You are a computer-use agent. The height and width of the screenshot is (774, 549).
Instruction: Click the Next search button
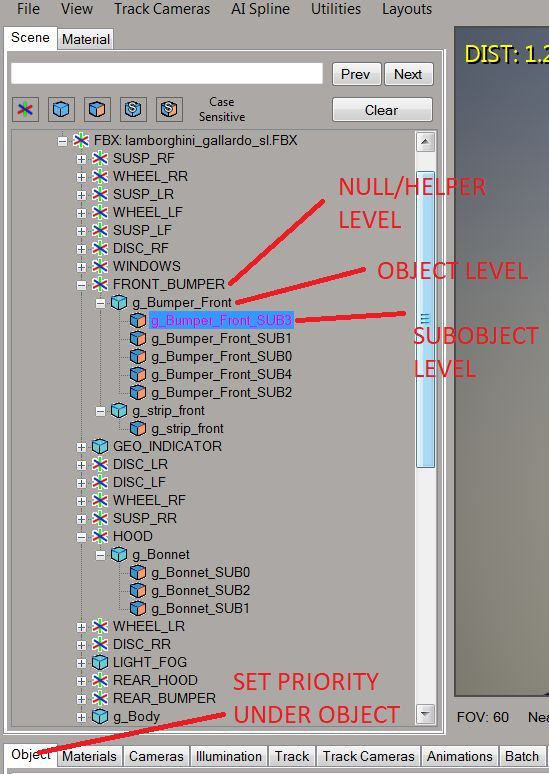pos(408,74)
